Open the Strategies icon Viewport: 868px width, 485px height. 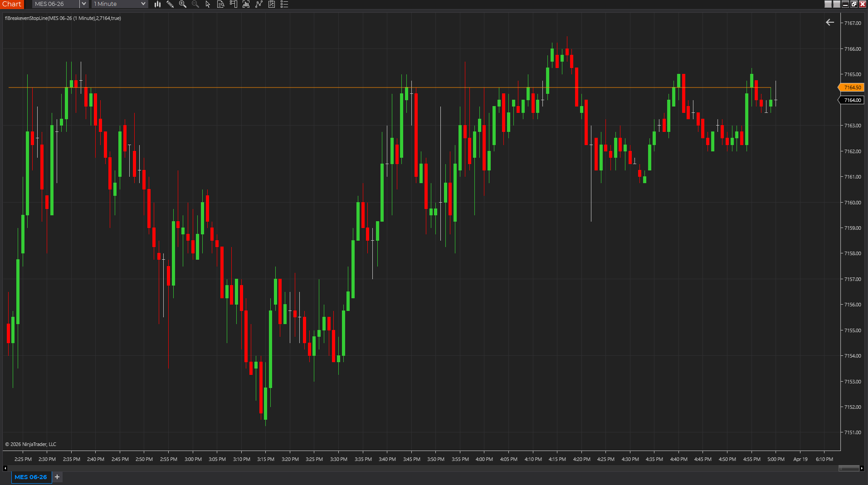click(x=258, y=4)
